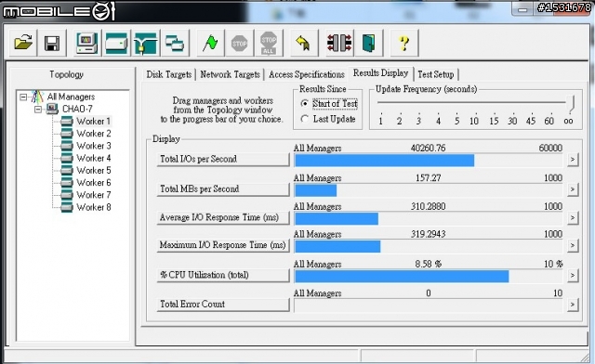Start a new disk worker icon
This screenshot has width=595, height=364.
pyautogui.click(x=116, y=43)
